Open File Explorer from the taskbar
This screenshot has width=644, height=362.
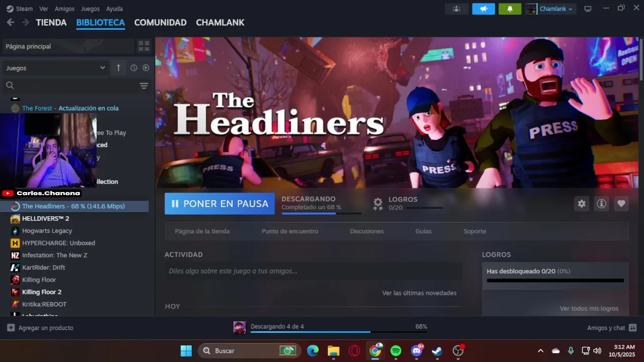pyautogui.click(x=334, y=350)
